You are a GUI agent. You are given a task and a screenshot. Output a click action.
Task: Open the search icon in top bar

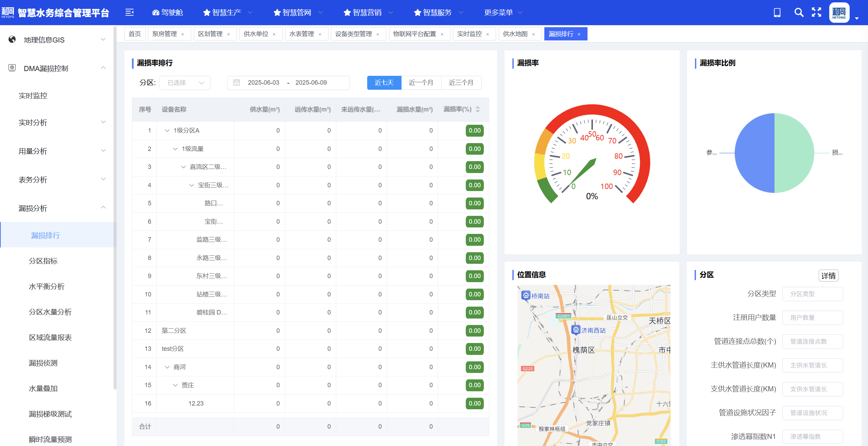click(x=799, y=12)
